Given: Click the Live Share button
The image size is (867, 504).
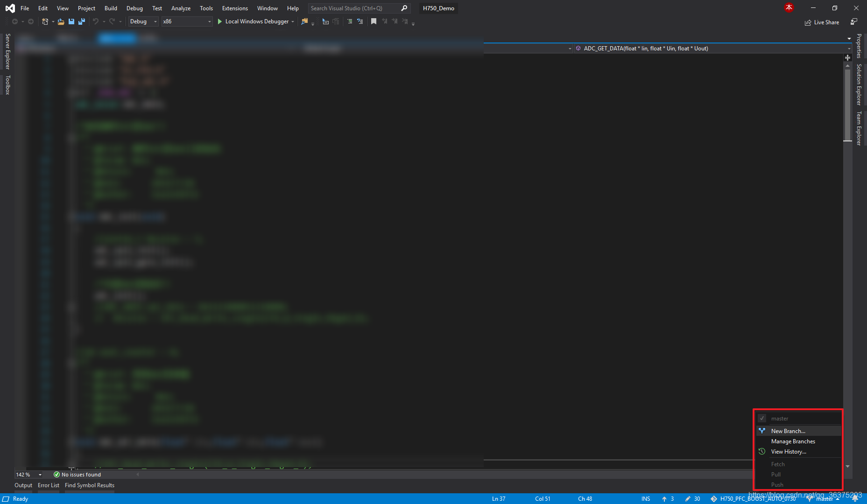Looking at the screenshot, I should point(822,22).
